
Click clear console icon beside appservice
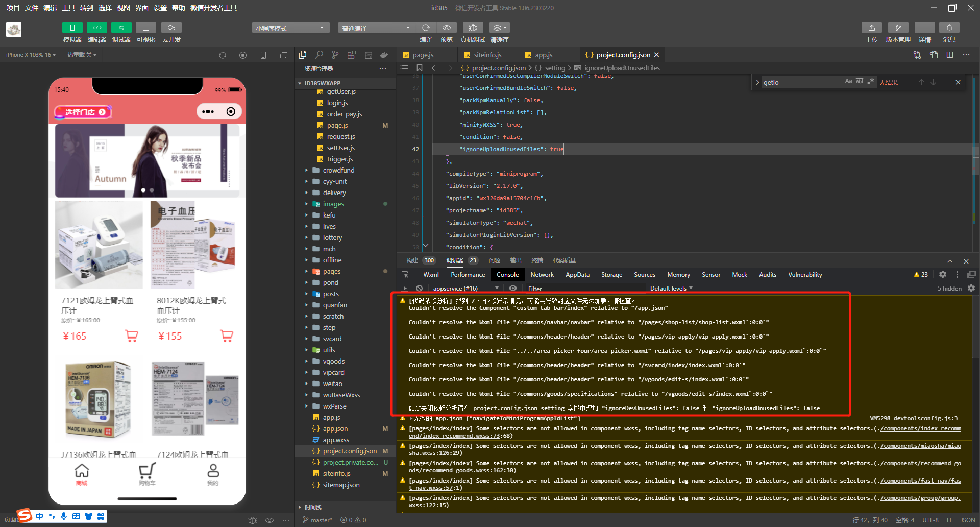(x=419, y=289)
